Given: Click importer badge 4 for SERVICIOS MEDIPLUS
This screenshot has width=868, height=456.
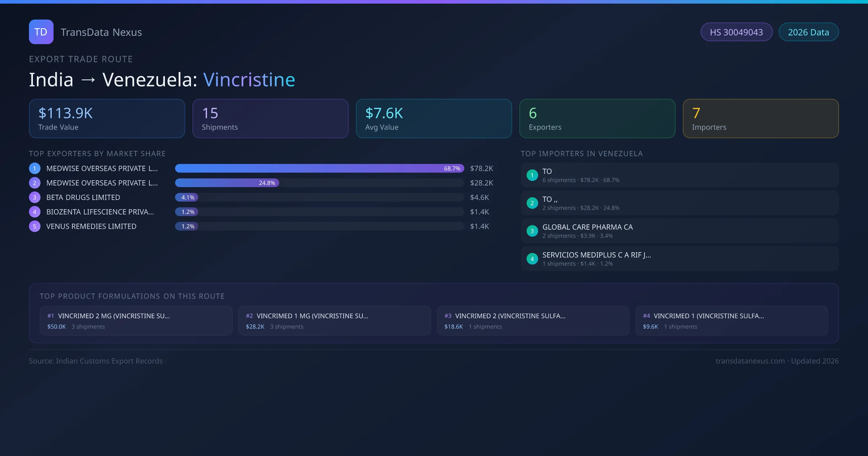Looking at the screenshot, I should pyautogui.click(x=532, y=258).
